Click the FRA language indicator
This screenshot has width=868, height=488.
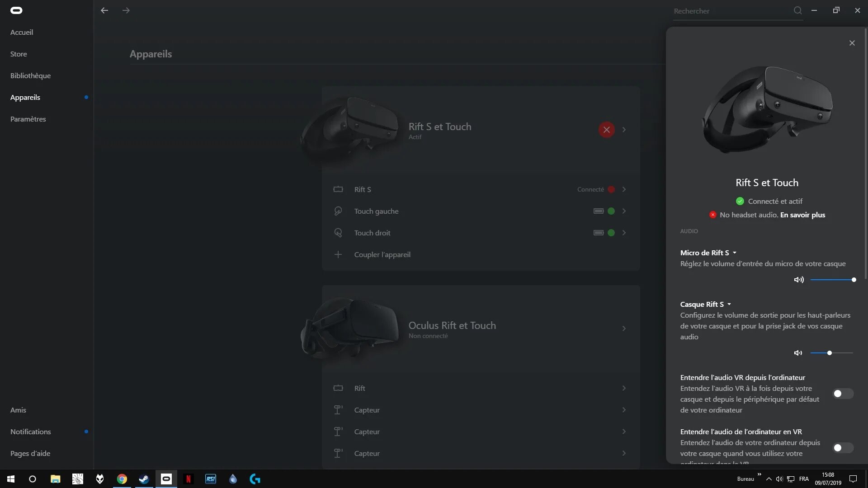pos(804,479)
